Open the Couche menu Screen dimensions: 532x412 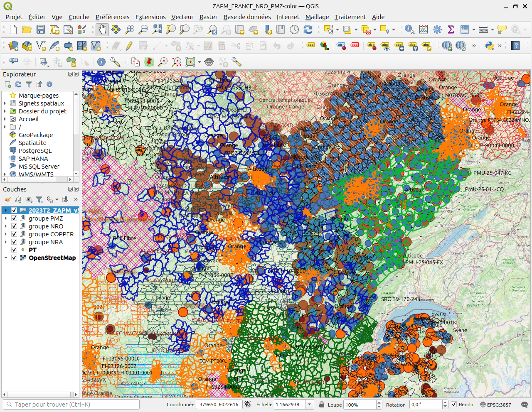click(79, 17)
